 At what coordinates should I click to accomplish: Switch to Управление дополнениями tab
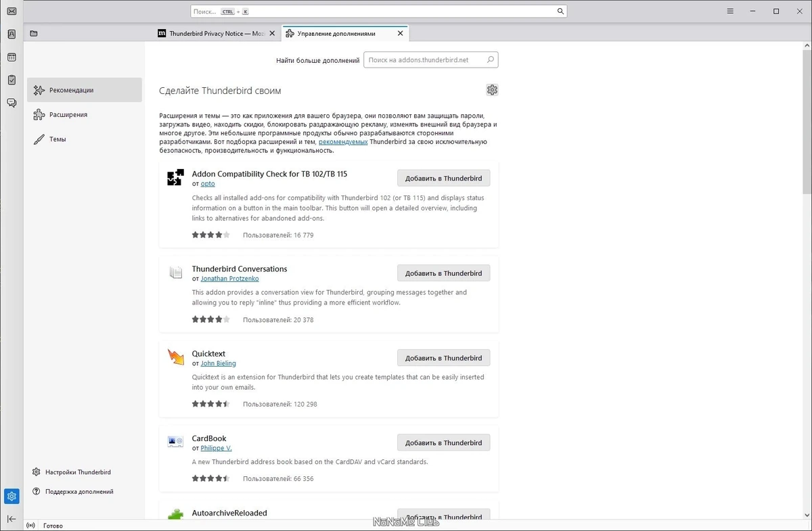pyautogui.click(x=344, y=33)
